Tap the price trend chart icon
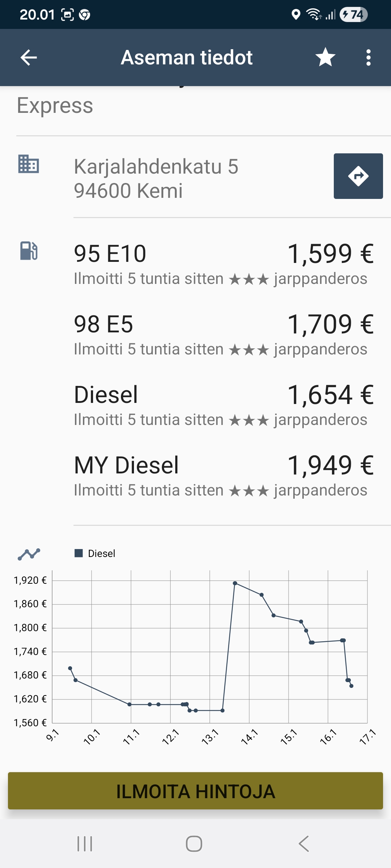Screen dimensions: 391x868 (x=29, y=554)
